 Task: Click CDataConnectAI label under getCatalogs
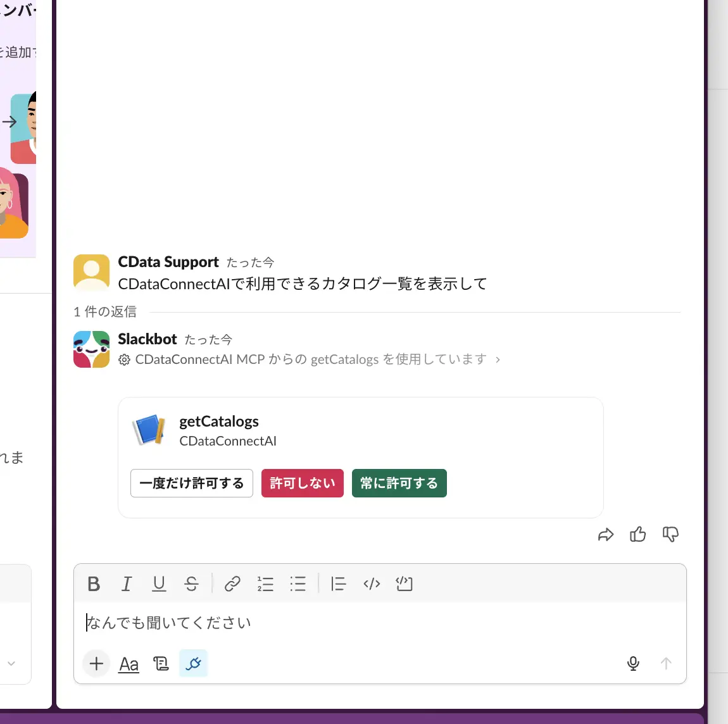[x=228, y=441]
